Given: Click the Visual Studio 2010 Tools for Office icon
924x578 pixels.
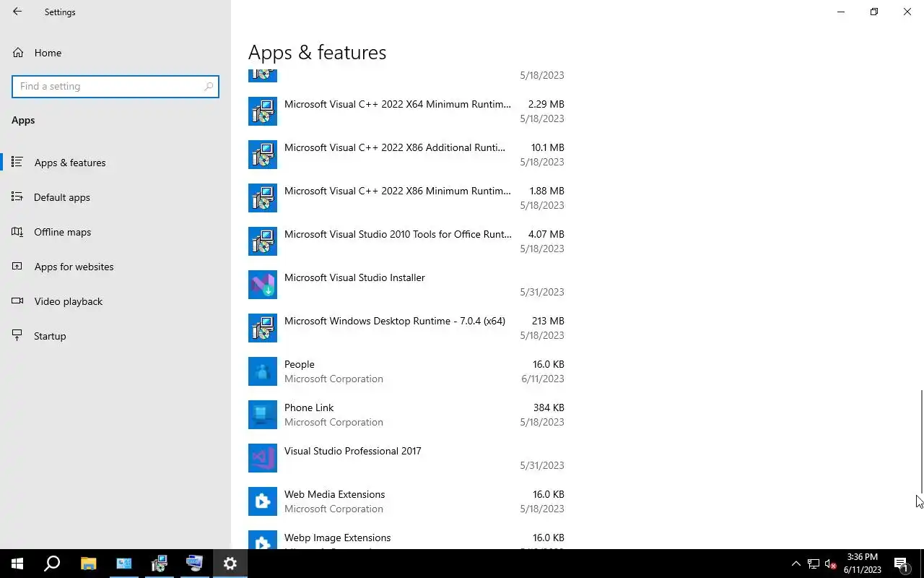Looking at the screenshot, I should point(263,241).
